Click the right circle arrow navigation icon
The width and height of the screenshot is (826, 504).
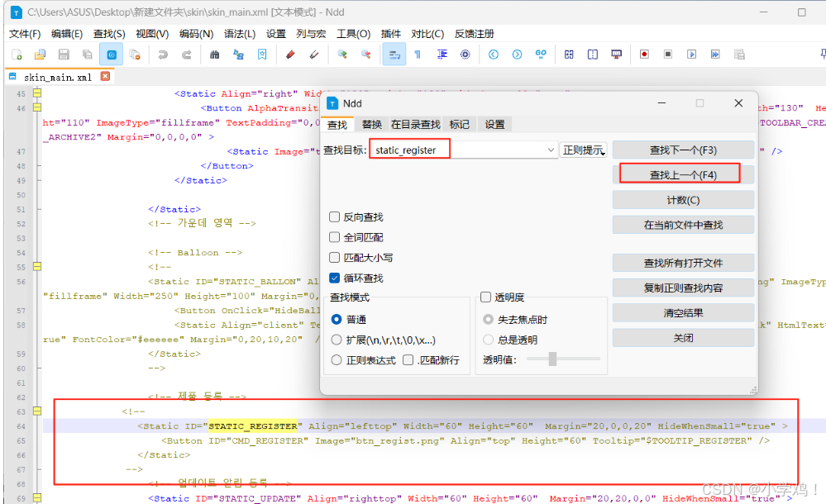click(x=518, y=55)
